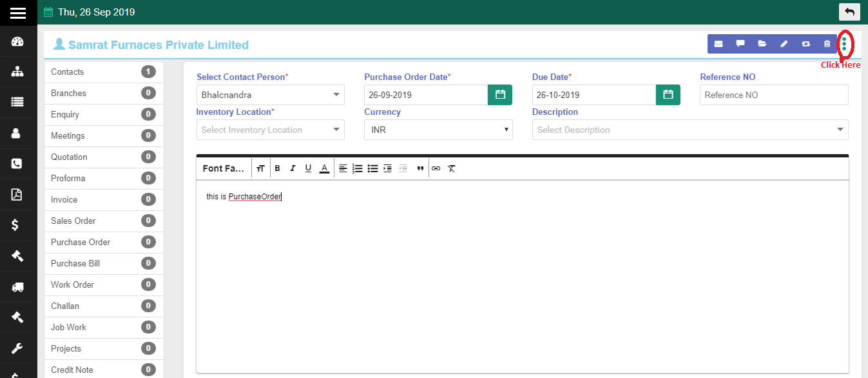Toggle bold formatting
Image resolution: width=868 pixels, height=378 pixels.
[277, 168]
